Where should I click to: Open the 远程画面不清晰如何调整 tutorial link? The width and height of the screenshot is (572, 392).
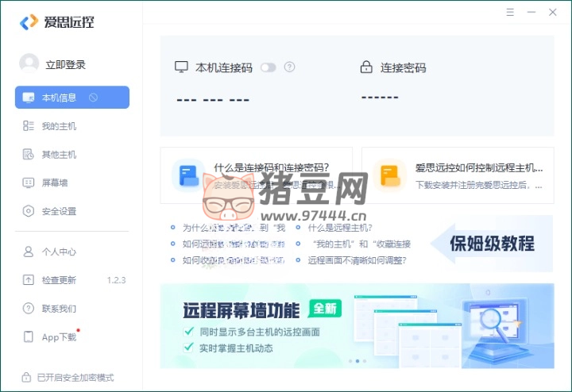[358, 259]
